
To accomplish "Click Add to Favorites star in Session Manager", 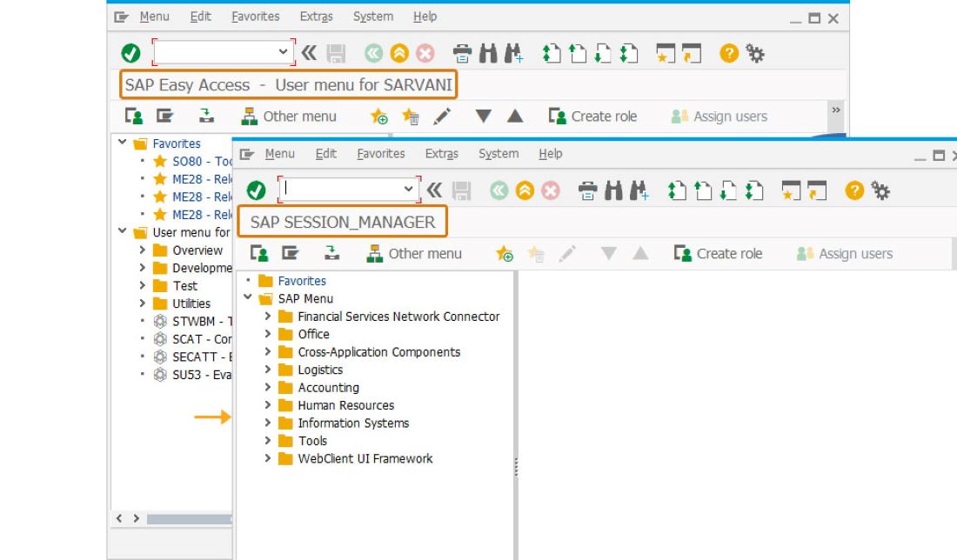I will 504,253.
